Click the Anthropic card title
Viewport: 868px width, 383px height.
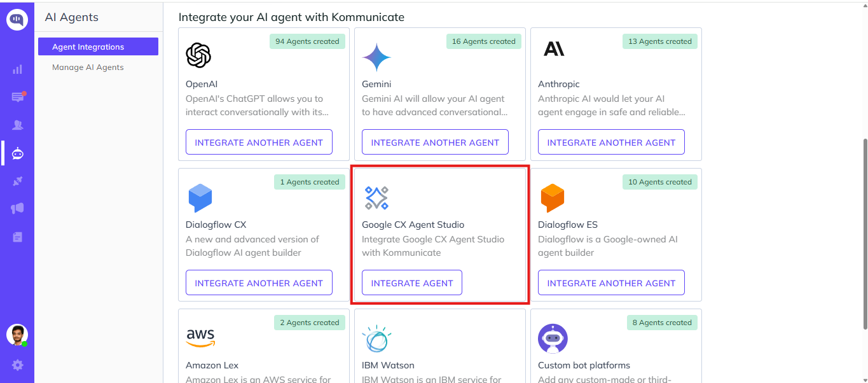559,84
